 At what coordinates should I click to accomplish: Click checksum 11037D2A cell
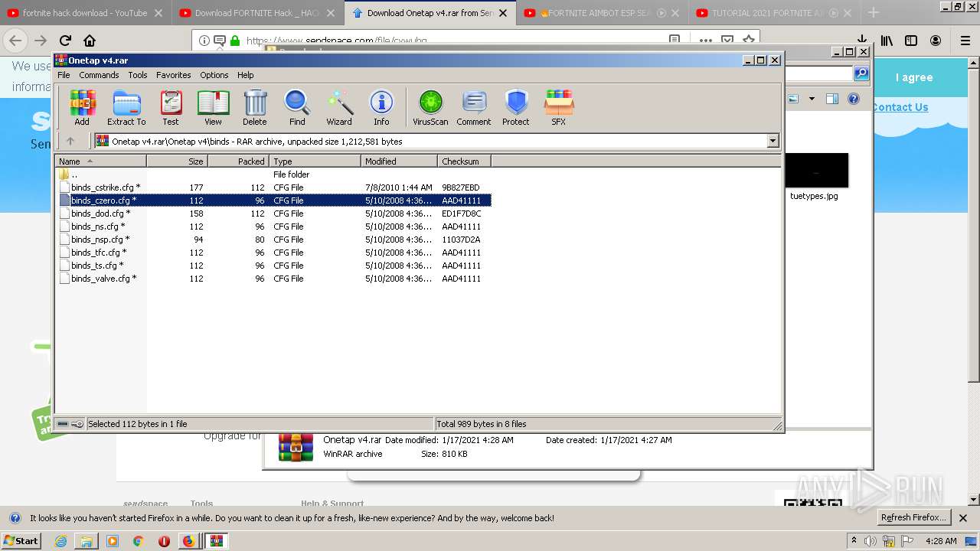[x=461, y=240]
